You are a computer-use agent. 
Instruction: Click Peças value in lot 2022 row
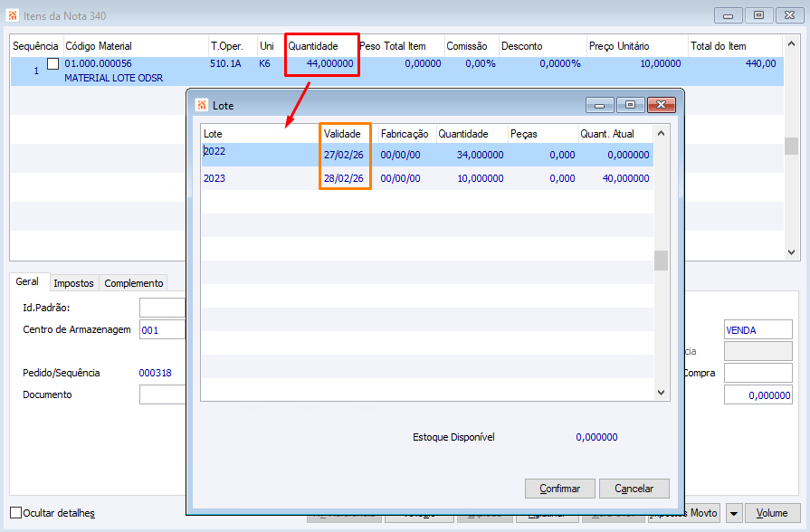pos(562,155)
